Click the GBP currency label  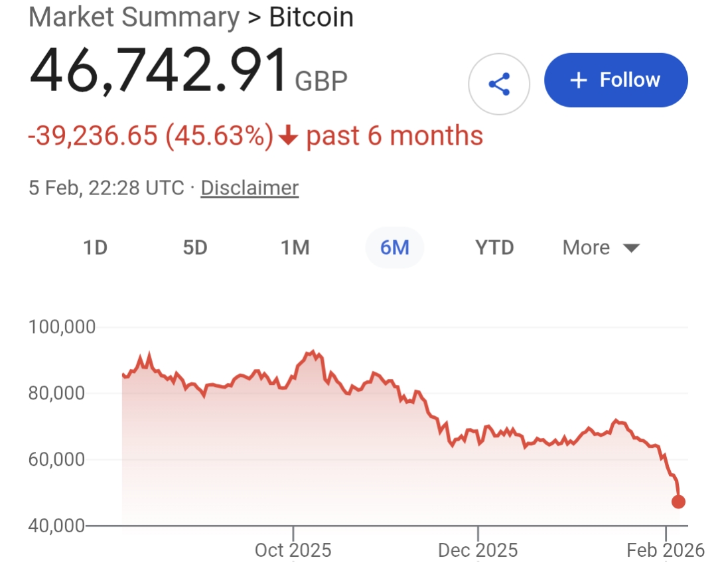321,81
